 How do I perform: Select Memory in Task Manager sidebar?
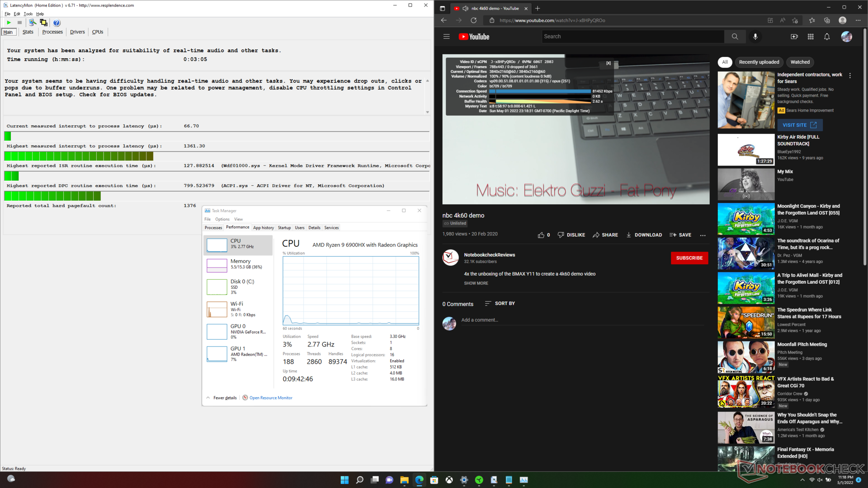[x=238, y=265]
